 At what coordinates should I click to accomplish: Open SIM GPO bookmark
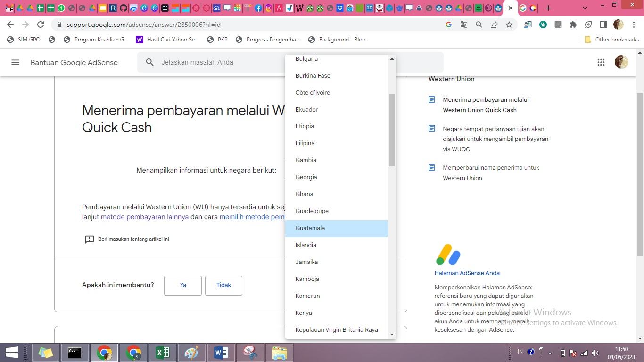[x=24, y=40]
